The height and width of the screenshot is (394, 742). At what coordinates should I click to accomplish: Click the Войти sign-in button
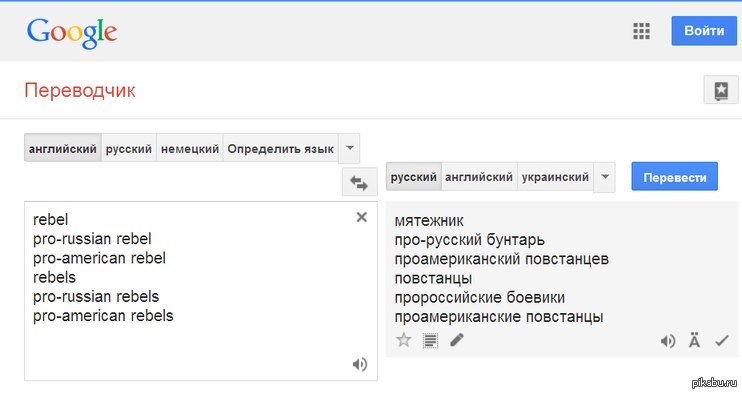(704, 31)
